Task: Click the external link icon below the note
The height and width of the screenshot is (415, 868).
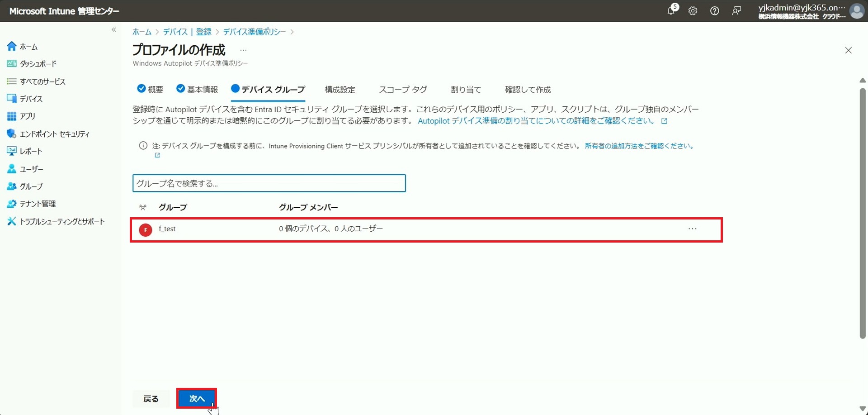Action: tap(157, 155)
